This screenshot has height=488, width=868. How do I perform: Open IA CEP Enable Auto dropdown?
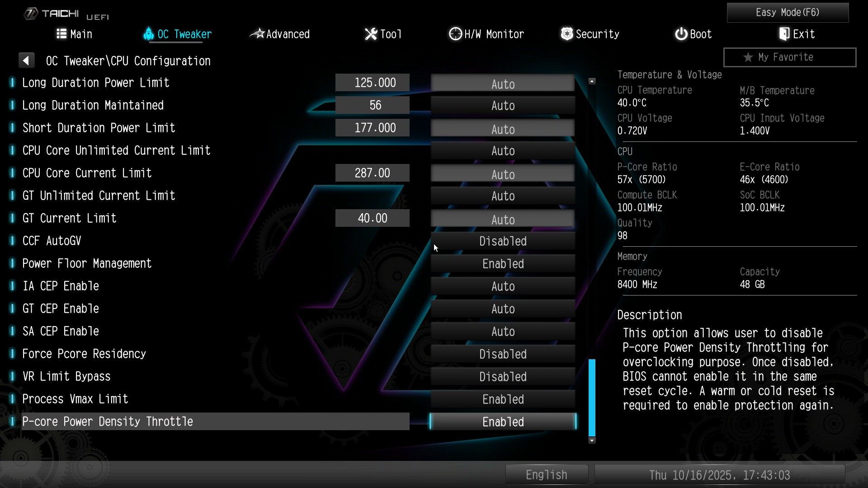(503, 286)
